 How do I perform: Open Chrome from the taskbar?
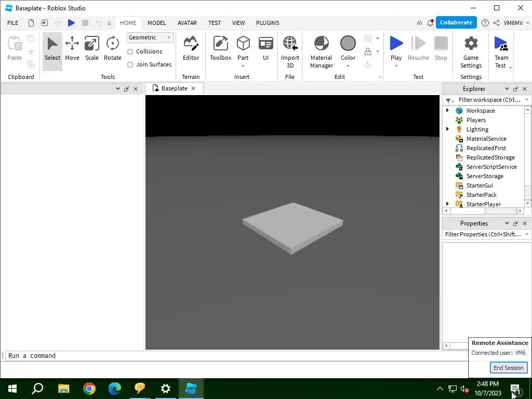click(89, 389)
